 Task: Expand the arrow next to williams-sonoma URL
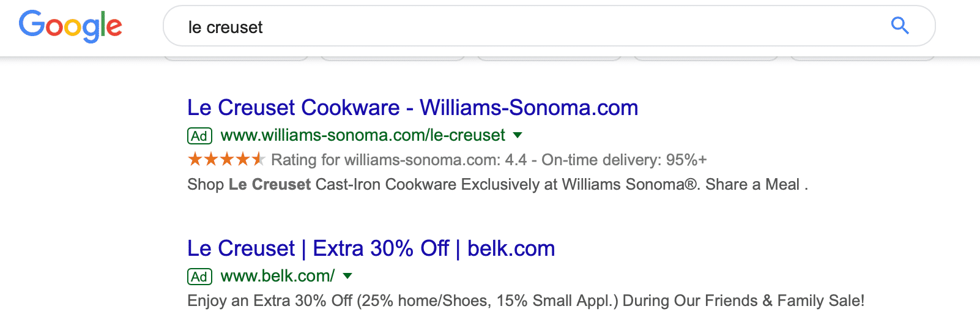tap(518, 135)
